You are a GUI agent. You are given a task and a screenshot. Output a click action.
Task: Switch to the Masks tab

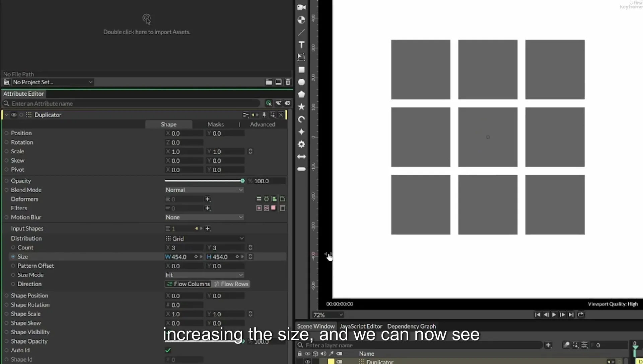pyautogui.click(x=215, y=124)
